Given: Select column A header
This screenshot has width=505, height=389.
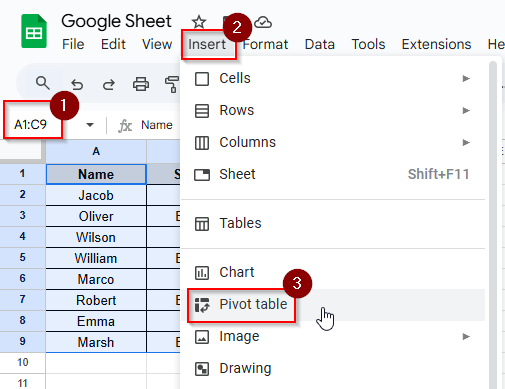Looking at the screenshot, I should point(96,151).
